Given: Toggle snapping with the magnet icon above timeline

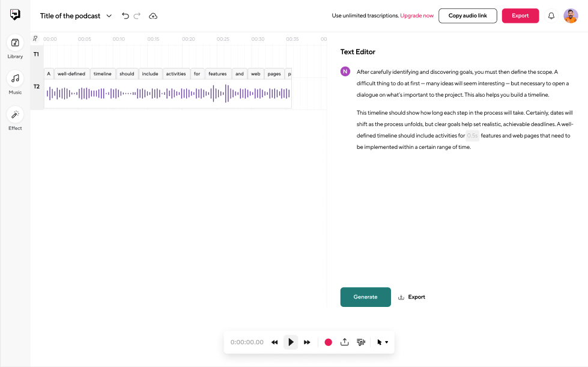Looking at the screenshot, I should [x=36, y=38].
